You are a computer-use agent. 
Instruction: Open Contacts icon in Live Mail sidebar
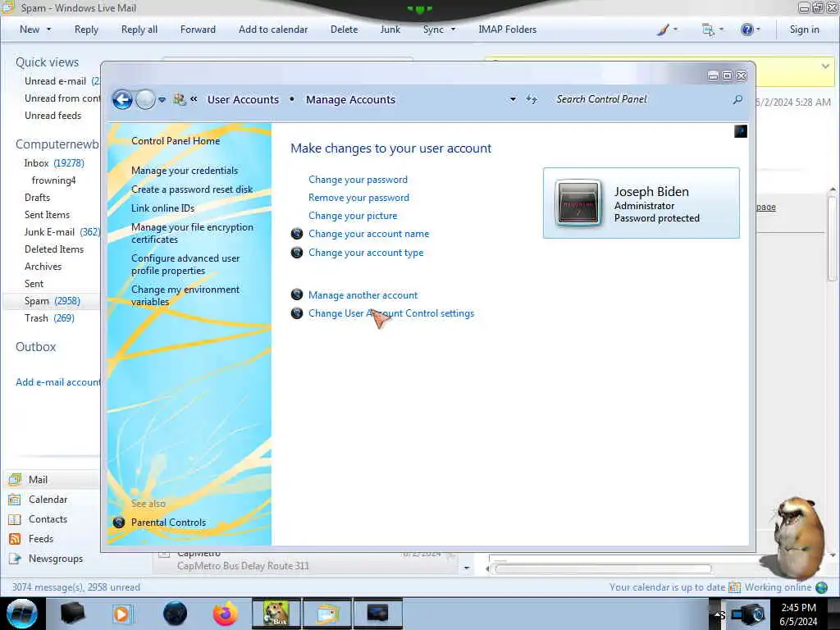point(15,519)
